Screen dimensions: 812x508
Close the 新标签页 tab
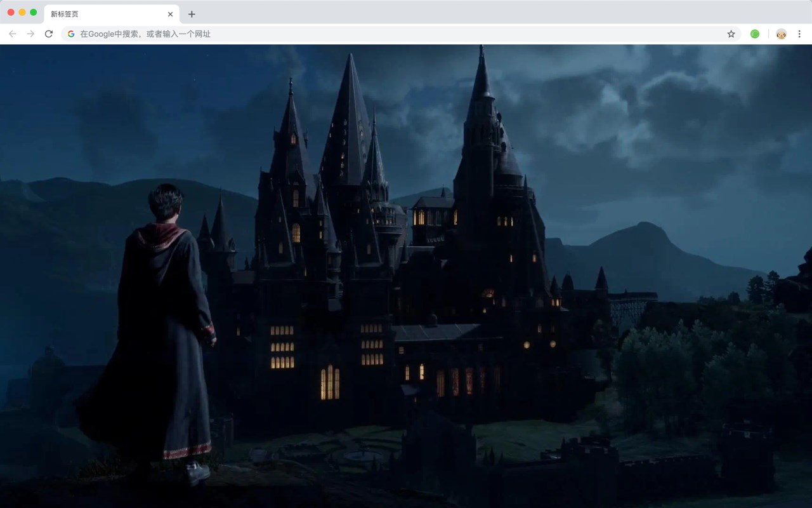coord(170,14)
